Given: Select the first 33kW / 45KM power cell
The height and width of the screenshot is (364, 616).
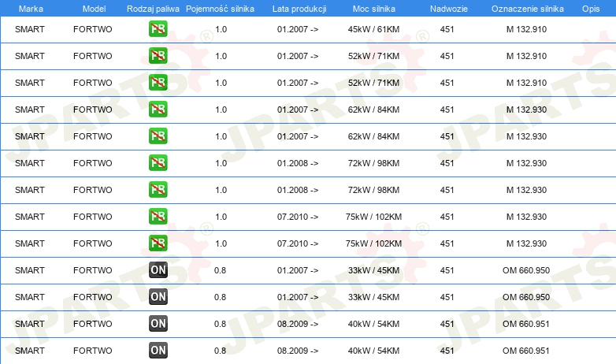Looking at the screenshot, I should 373,270.
